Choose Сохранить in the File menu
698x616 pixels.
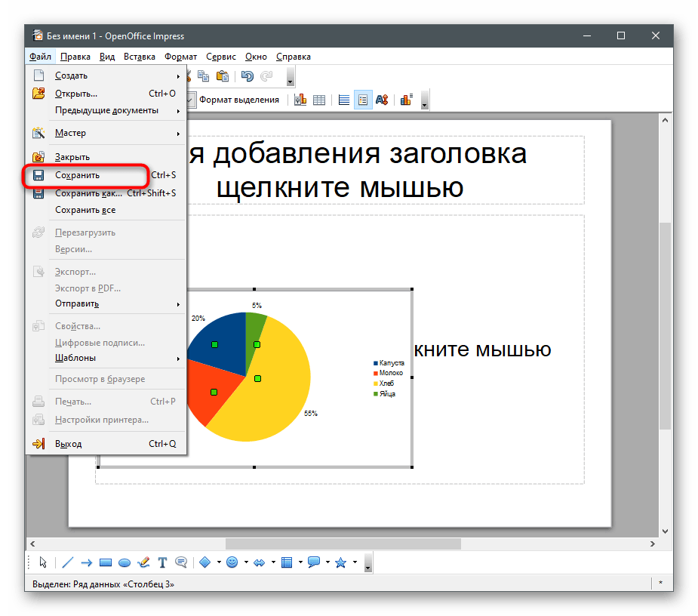coord(77,175)
